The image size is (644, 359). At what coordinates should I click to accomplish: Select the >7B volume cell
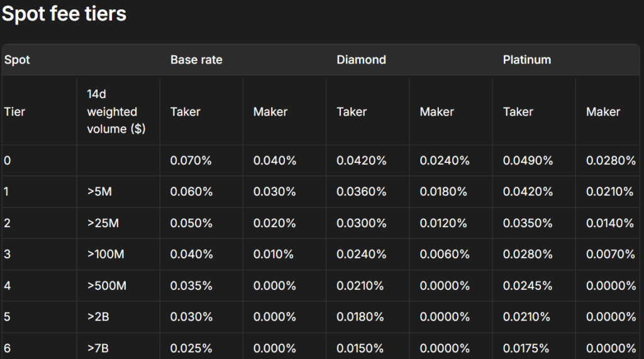point(98,348)
